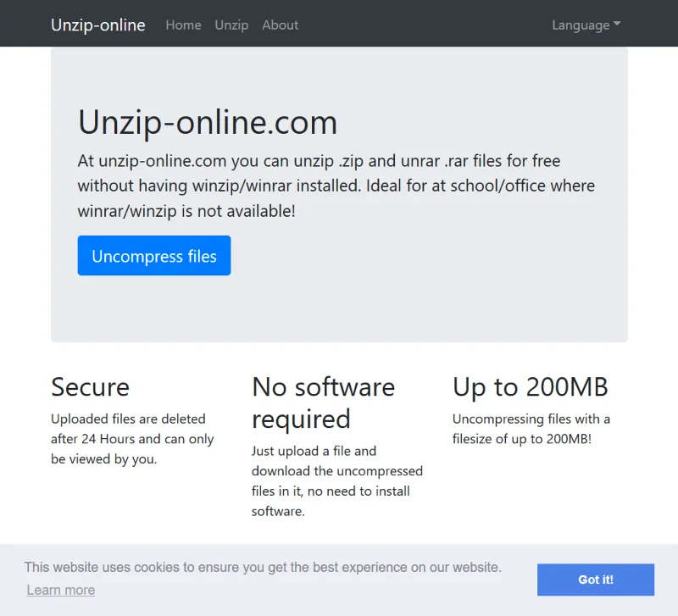Image resolution: width=678 pixels, height=616 pixels.
Task: Click the Unzip-online.com main heading
Action: tap(207, 123)
